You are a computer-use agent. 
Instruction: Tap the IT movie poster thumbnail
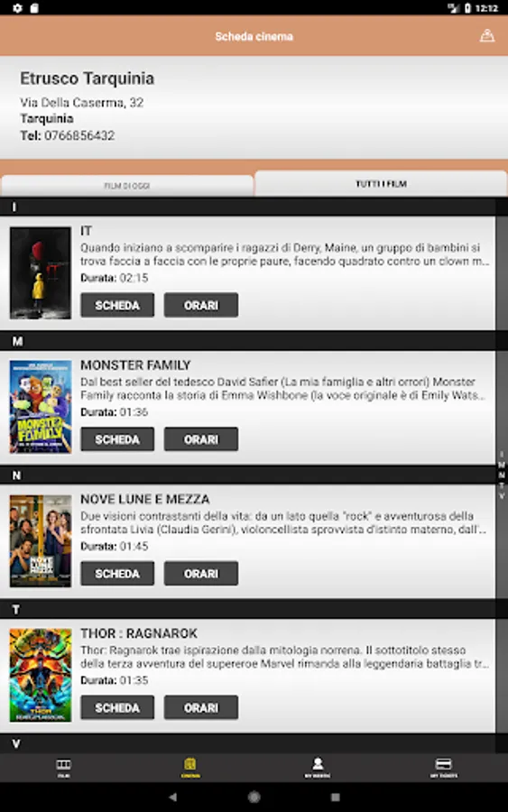(x=41, y=272)
